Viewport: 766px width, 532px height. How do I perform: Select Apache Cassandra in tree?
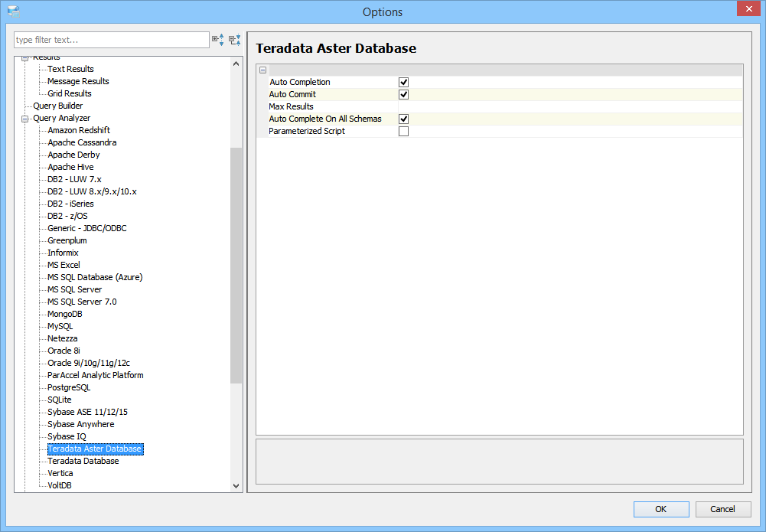tap(82, 142)
